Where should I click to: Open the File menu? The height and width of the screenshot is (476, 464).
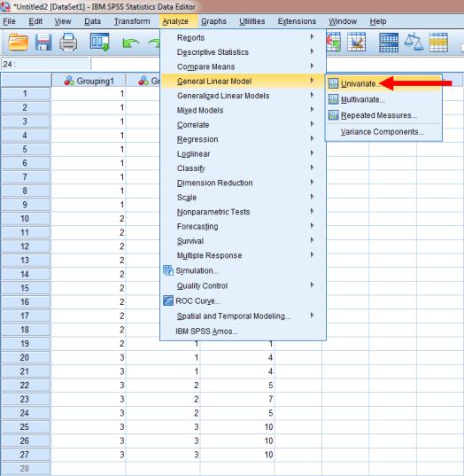(x=9, y=21)
